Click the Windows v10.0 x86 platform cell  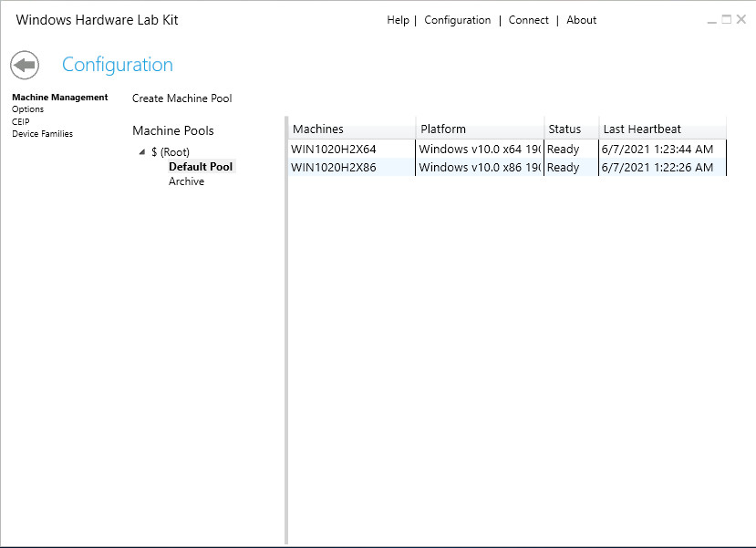pos(480,167)
